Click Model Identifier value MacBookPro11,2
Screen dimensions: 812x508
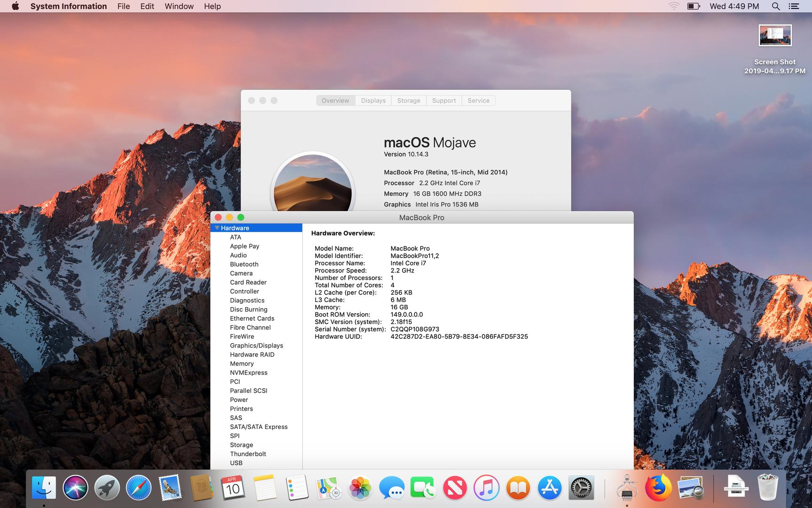click(414, 256)
